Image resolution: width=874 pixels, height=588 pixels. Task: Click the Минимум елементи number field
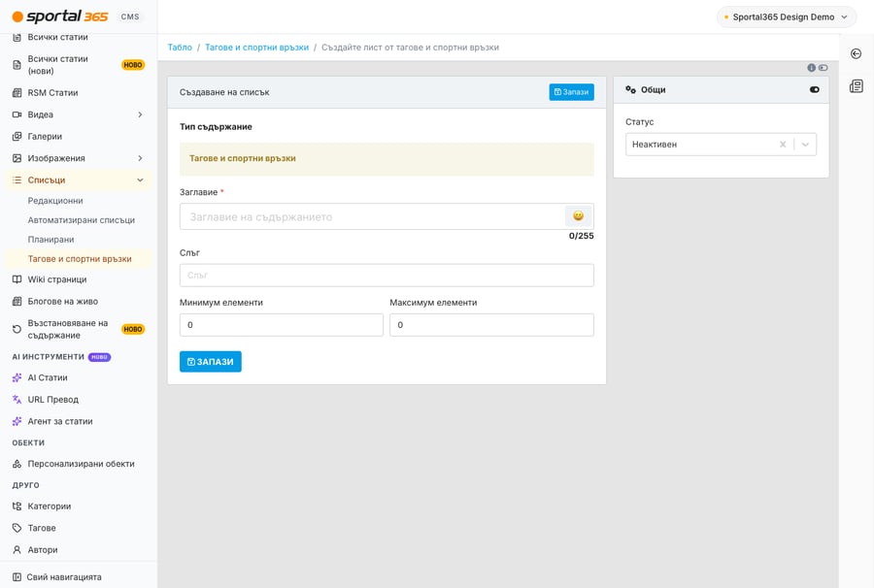tap(282, 325)
